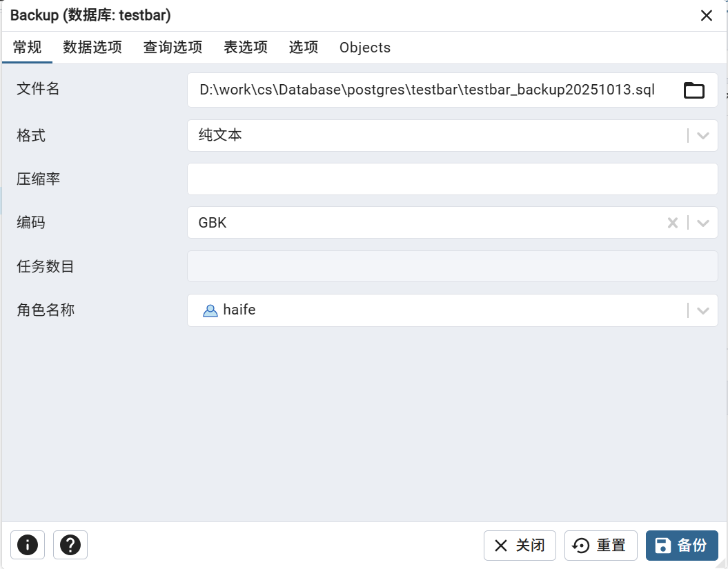Switch to the Objects tab
The height and width of the screenshot is (569, 728).
(x=365, y=48)
